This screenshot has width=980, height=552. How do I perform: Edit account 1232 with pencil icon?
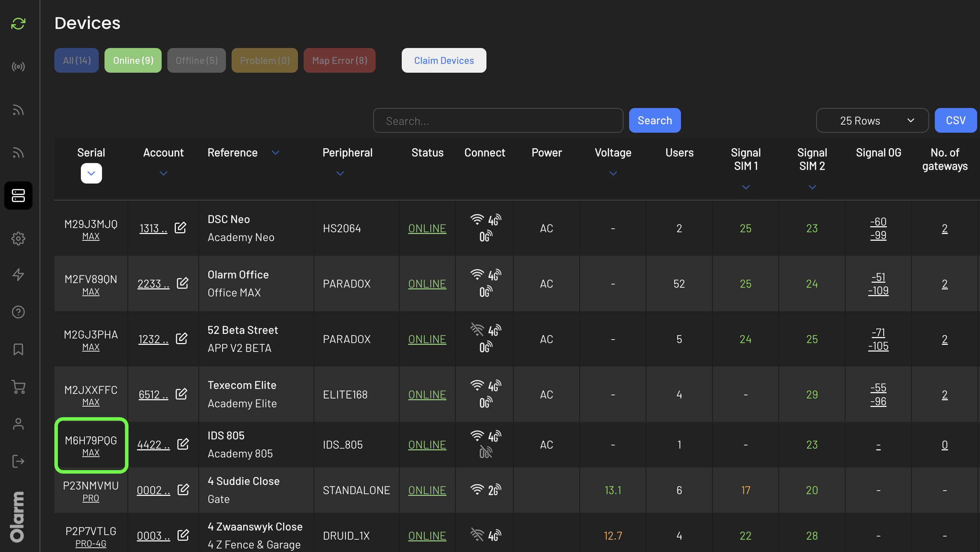(181, 338)
